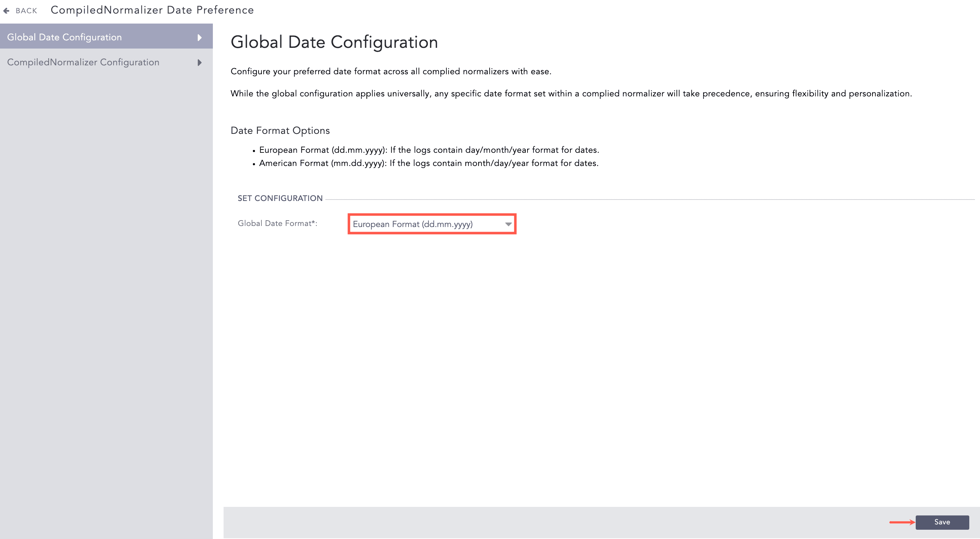Click the Date Format Options heading
The width and height of the screenshot is (980, 539).
[280, 130]
